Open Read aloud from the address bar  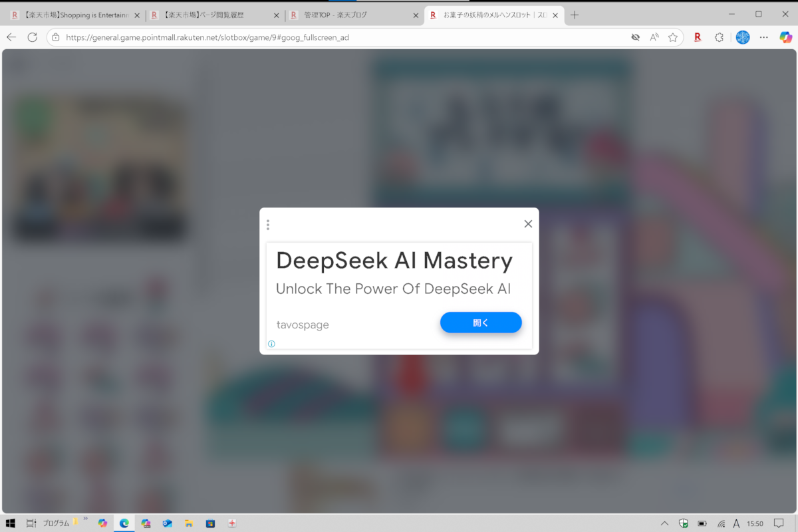[x=654, y=37]
